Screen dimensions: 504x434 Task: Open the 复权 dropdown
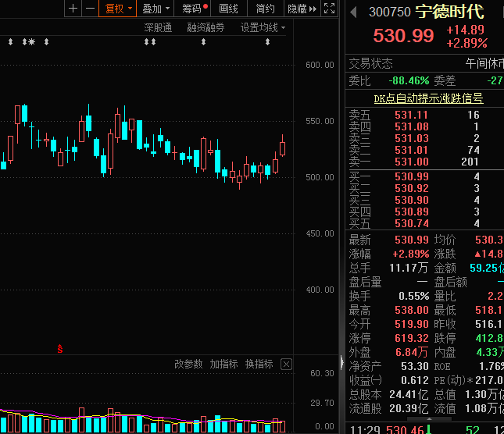pyautogui.click(x=119, y=9)
